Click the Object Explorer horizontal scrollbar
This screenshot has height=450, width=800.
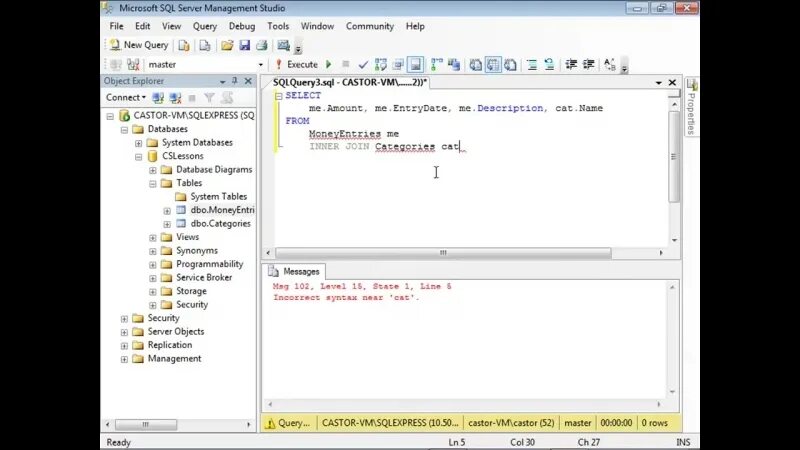146,424
